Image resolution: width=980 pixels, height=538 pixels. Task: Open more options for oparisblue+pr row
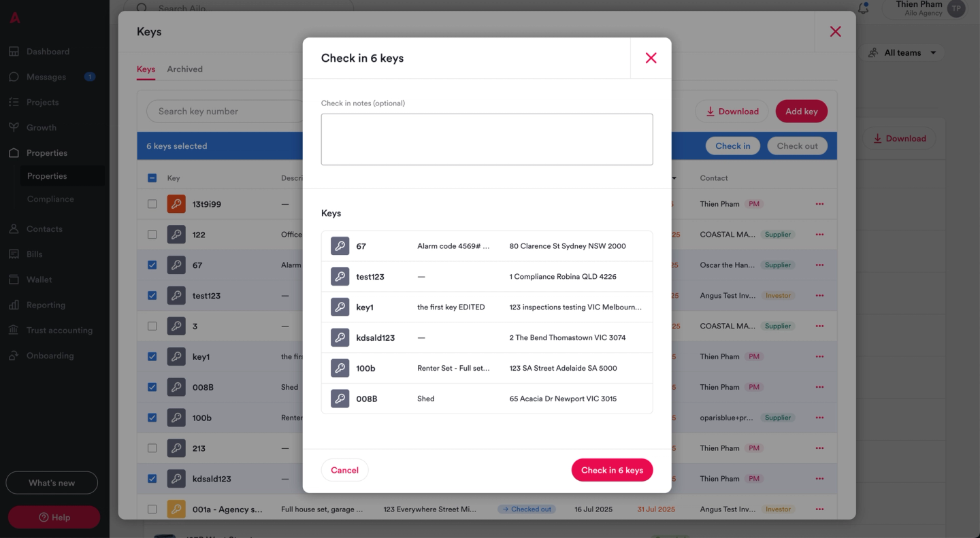tap(819, 418)
